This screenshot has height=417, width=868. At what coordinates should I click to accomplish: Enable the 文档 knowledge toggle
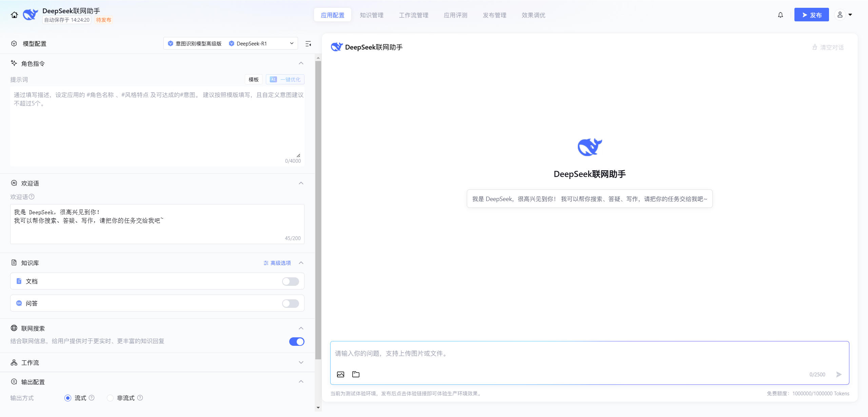291,281
